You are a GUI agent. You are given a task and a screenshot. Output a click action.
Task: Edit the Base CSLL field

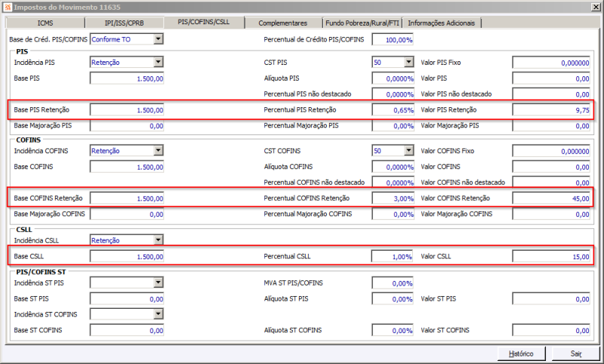click(x=127, y=257)
